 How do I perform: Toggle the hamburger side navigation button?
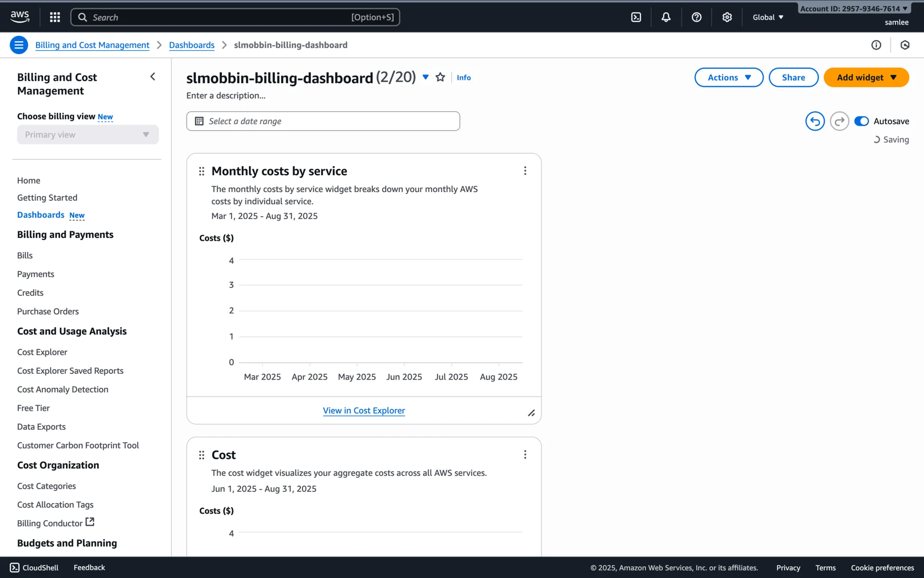click(19, 45)
